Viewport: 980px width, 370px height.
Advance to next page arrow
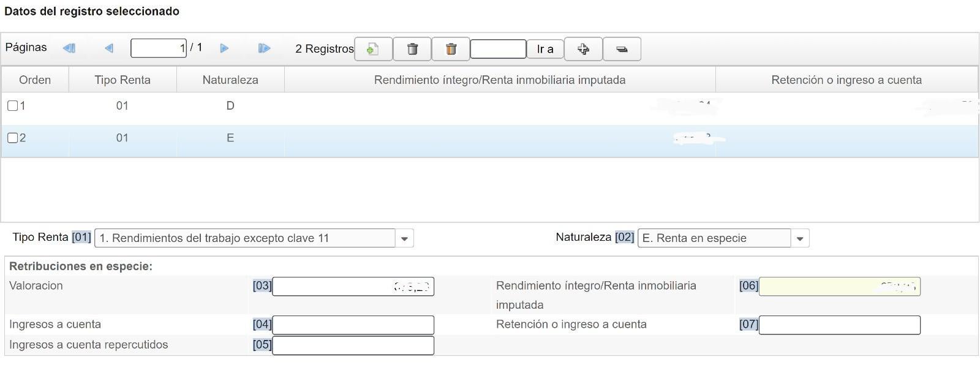[x=224, y=48]
